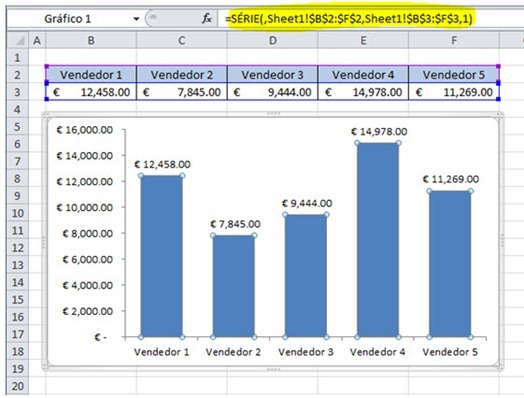The width and height of the screenshot is (524, 398).
Task: Click cell with value 11,269.00 in row 3
Action: 454,92
